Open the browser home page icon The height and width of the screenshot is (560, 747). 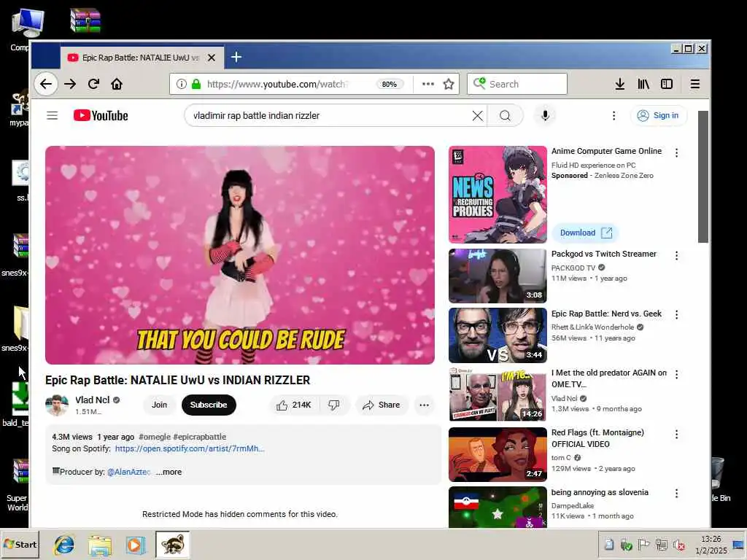pos(117,85)
